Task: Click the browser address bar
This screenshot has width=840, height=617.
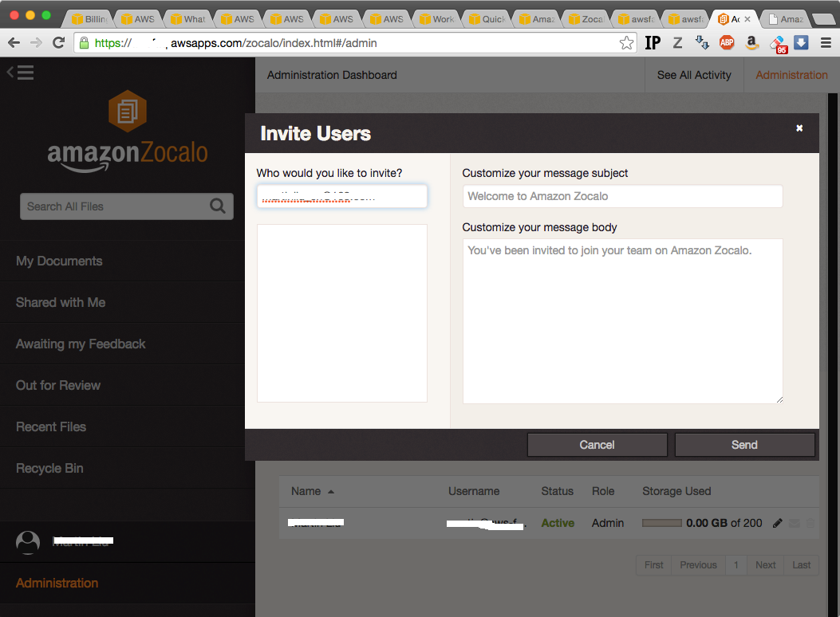Action: coord(353,43)
